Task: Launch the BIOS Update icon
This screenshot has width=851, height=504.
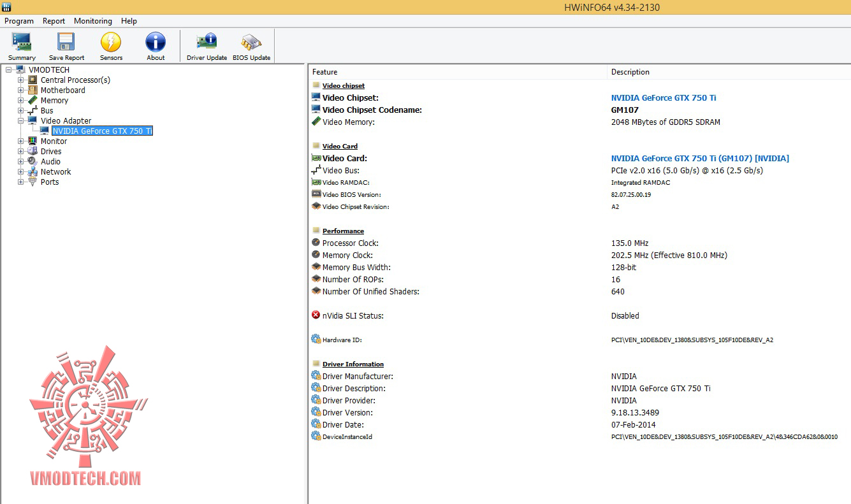Action: (251, 43)
